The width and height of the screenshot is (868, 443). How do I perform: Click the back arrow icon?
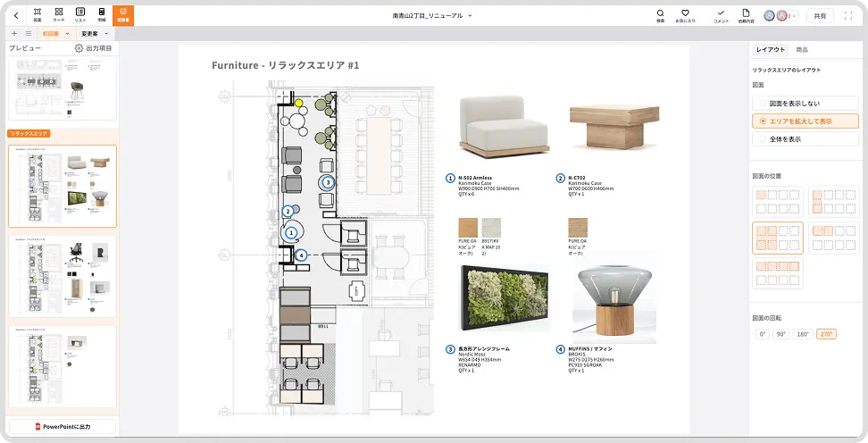[x=15, y=14]
